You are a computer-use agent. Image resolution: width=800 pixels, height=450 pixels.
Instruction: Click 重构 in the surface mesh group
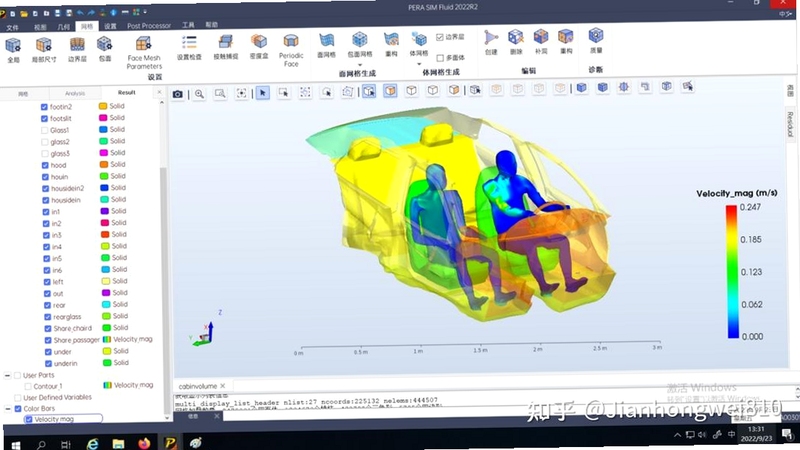[x=391, y=45]
